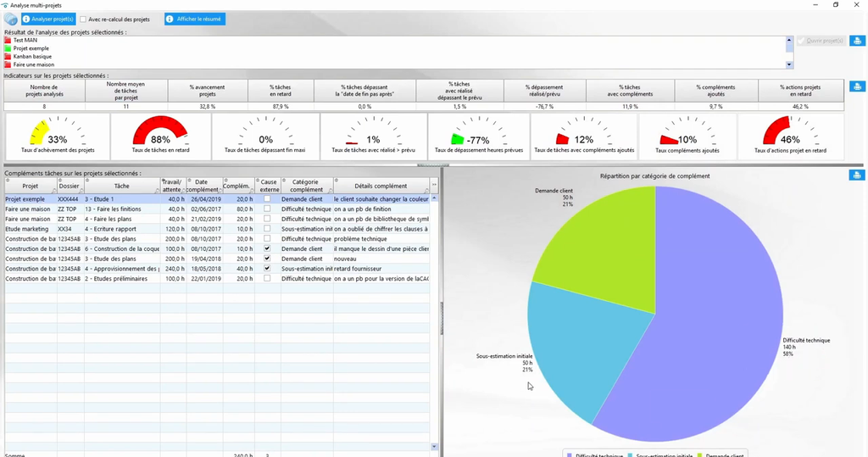868x457 pixels.
Task: Print the project analysis result list
Action: (857, 41)
